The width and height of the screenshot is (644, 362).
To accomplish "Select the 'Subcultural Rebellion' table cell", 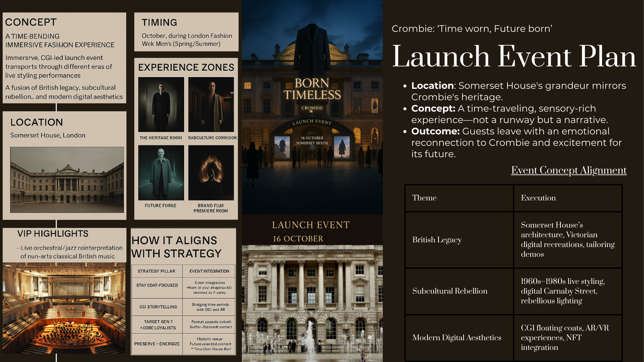I will pos(459,291).
